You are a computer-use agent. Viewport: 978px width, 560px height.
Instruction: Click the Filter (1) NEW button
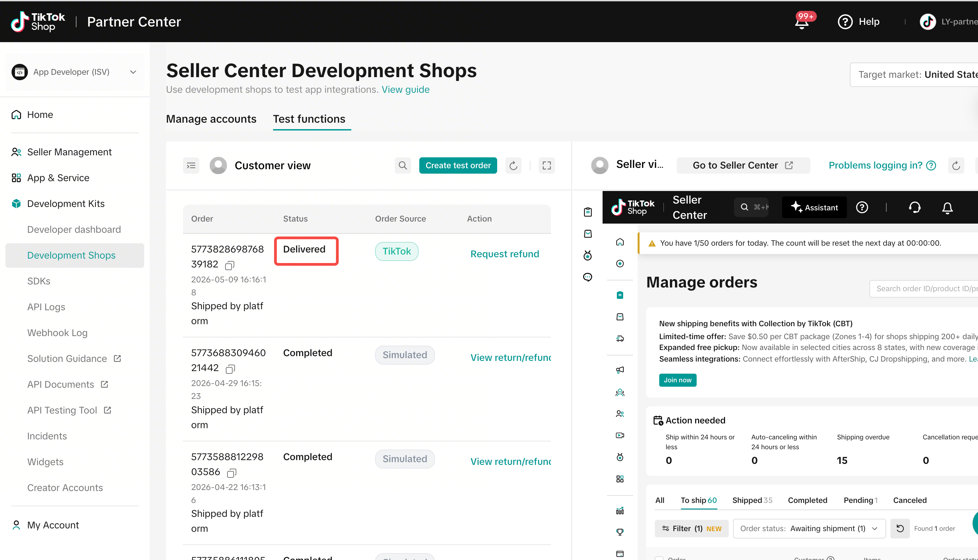(692, 528)
